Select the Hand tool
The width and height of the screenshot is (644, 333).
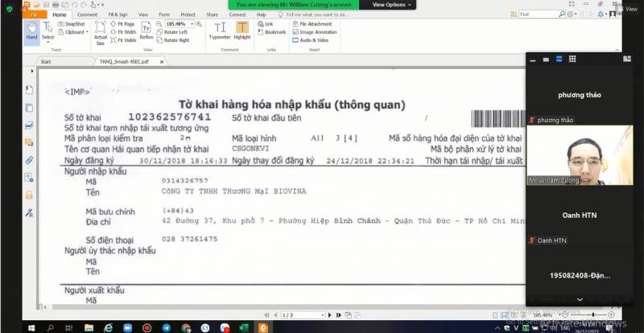(x=31, y=31)
